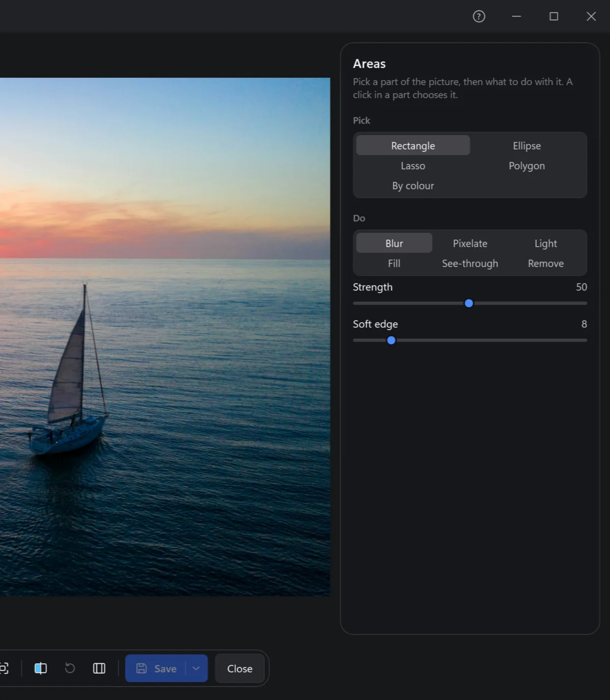The width and height of the screenshot is (610, 700).
Task: Click the "Do" section label
Action: pyautogui.click(x=359, y=218)
